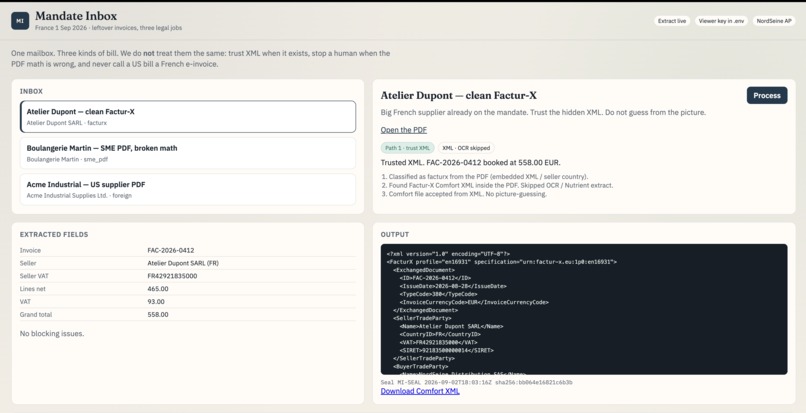Click step 2 Found Factur-X Comfort XML text
The height and width of the screenshot is (413, 806).
(x=501, y=185)
